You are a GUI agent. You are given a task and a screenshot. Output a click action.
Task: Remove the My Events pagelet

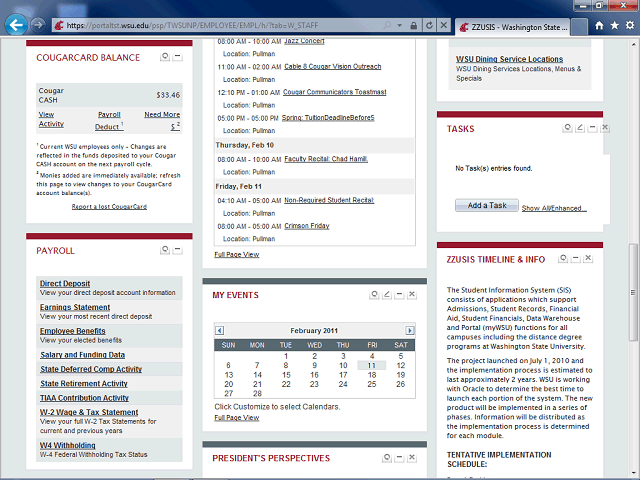point(412,294)
